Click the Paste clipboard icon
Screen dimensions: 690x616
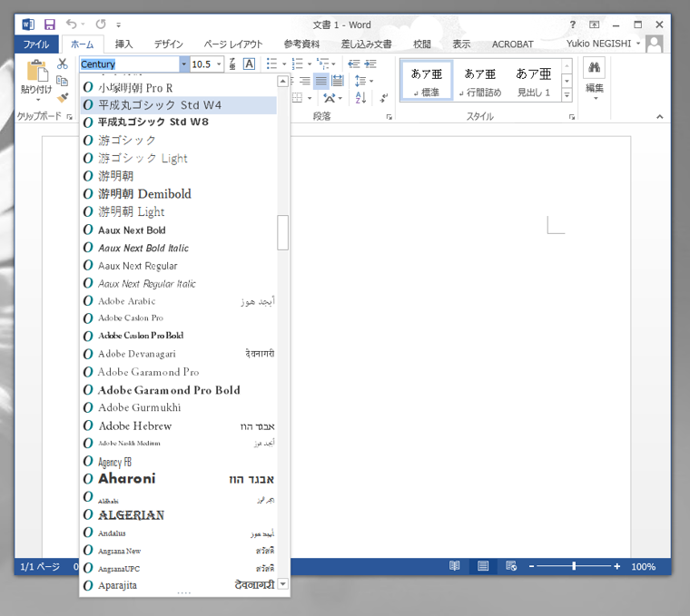tap(37, 71)
